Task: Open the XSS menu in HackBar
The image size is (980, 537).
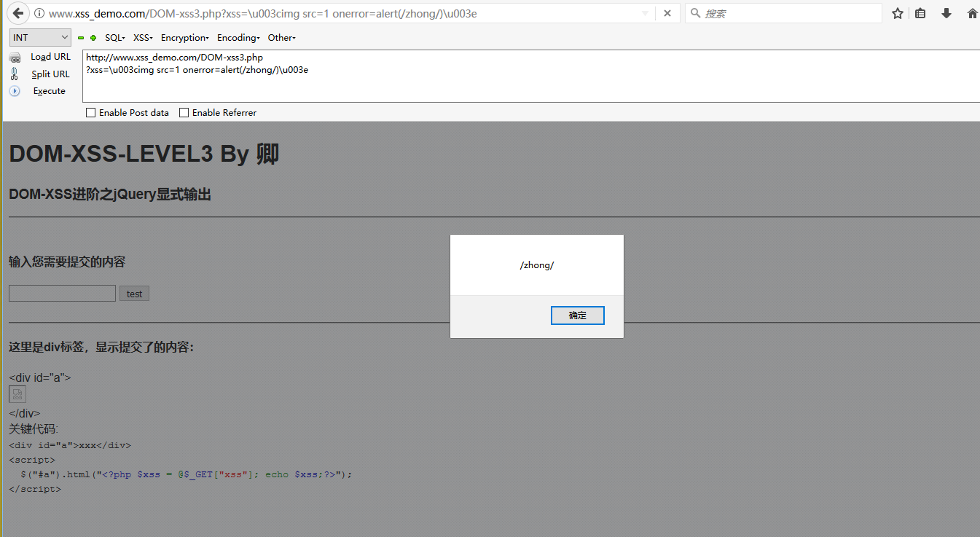Action: pos(143,38)
